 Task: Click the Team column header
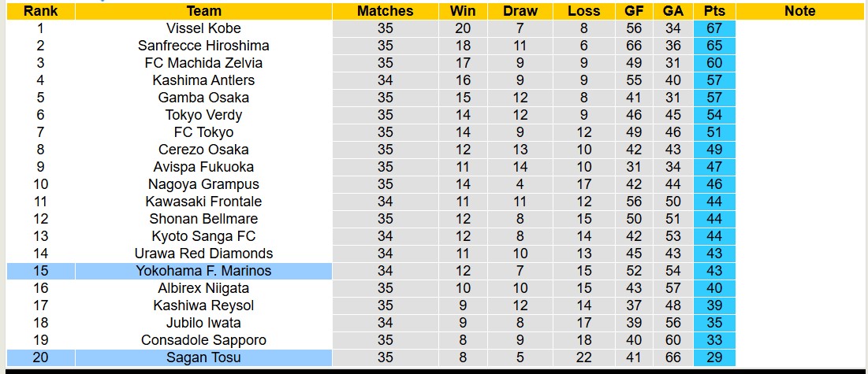coord(203,11)
